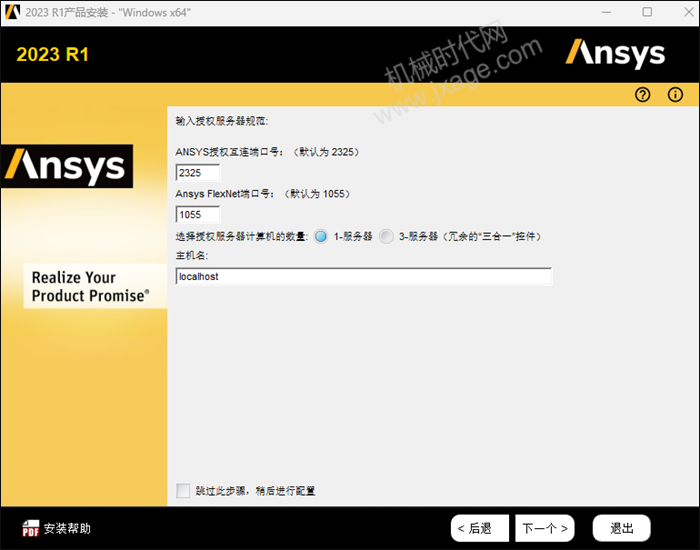The width and height of the screenshot is (700, 550).
Task: Check the skip this step checkbox
Action: [x=183, y=491]
